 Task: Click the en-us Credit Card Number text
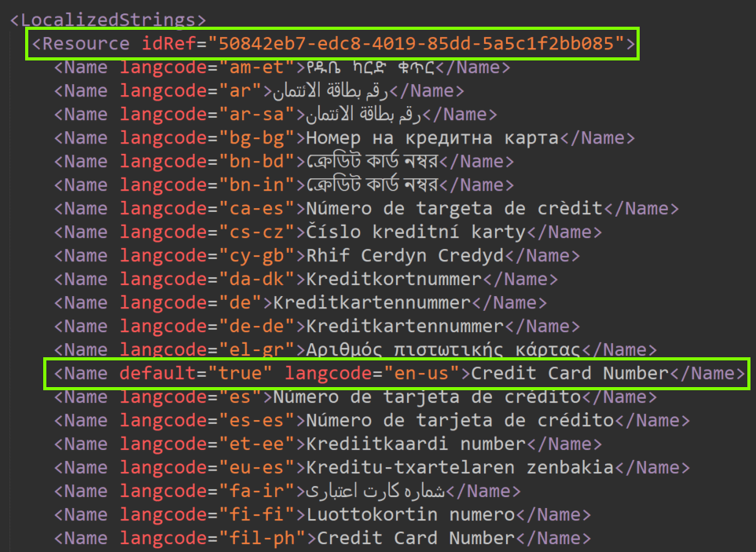pos(569,373)
